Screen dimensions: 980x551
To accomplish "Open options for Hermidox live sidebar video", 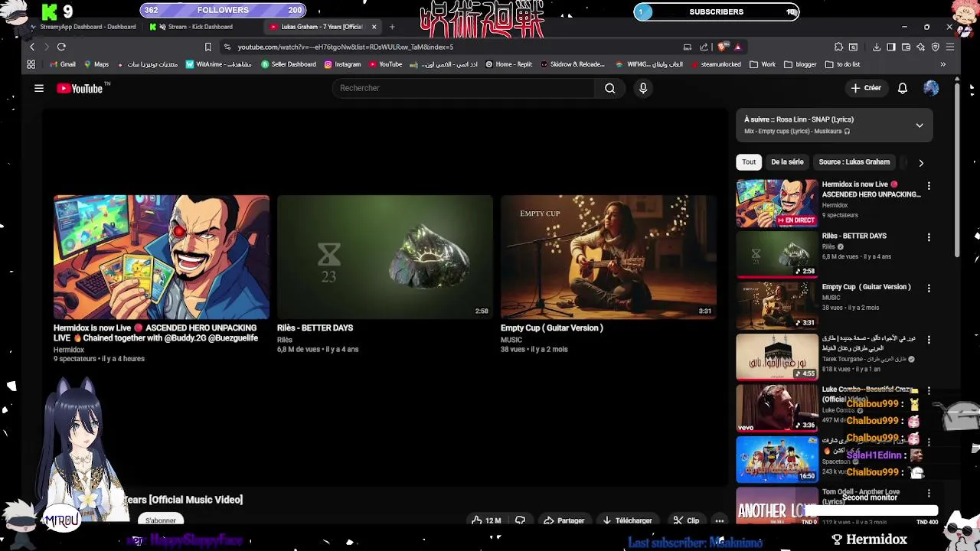I will click(929, 186).
